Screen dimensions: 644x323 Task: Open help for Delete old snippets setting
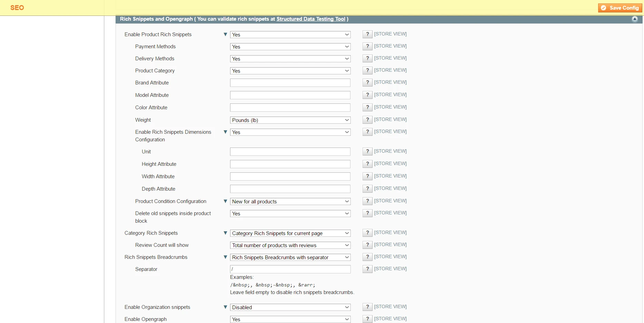click(367, 213)
